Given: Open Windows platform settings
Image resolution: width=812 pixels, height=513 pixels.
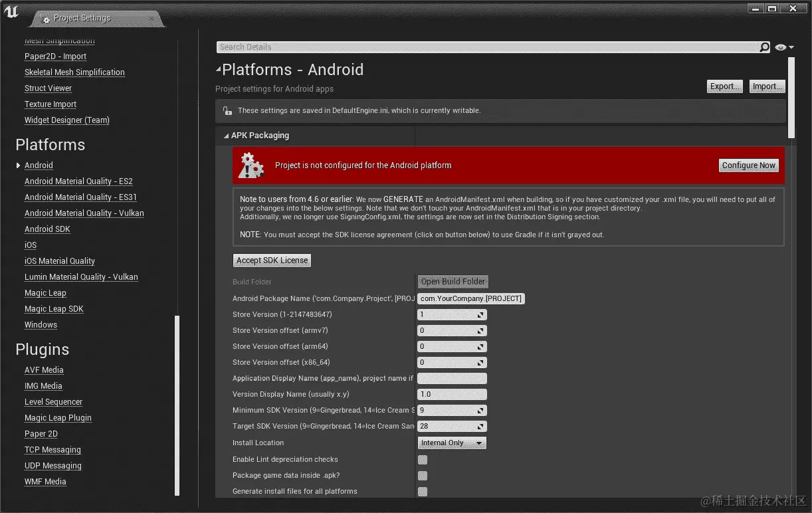Looking at the screenshot, I should 41,325.
